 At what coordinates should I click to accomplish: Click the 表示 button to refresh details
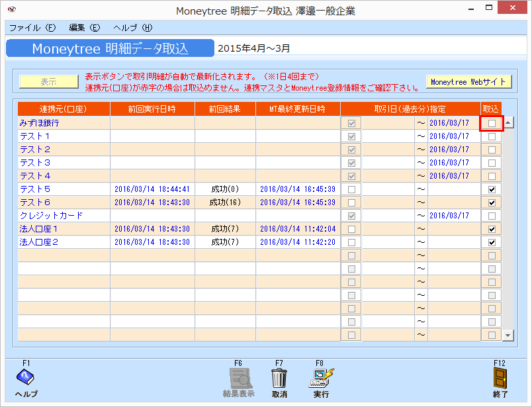(x=49, y=79)
